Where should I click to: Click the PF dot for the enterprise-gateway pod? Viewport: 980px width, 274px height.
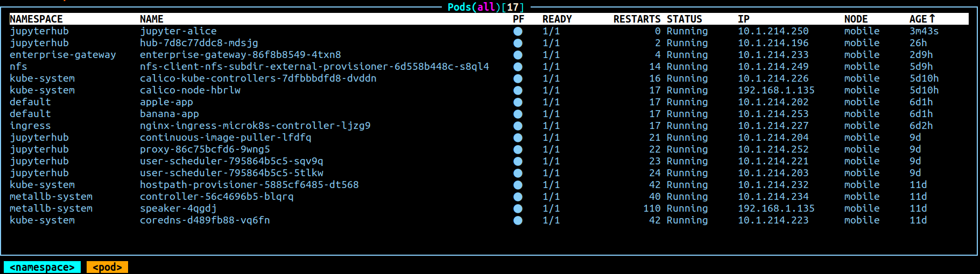(518, 55)
